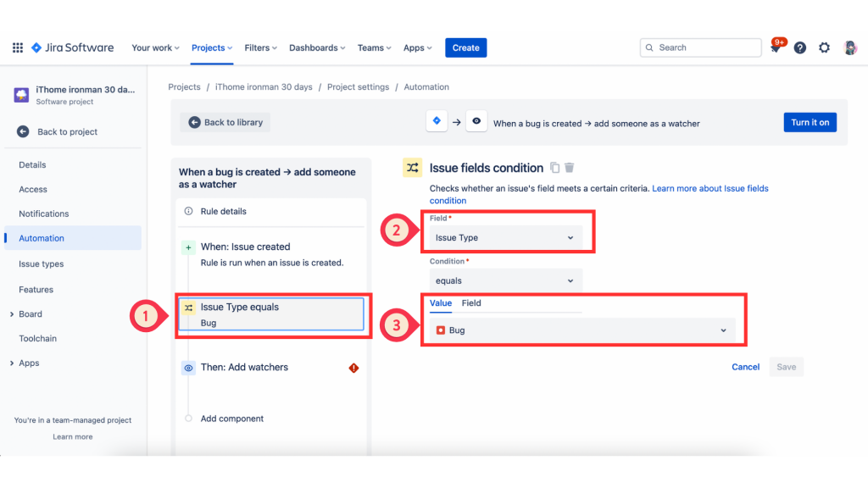Click iThome ironman 30 days breadcrumb
The image size is (868, 488).
coord(264,87)
